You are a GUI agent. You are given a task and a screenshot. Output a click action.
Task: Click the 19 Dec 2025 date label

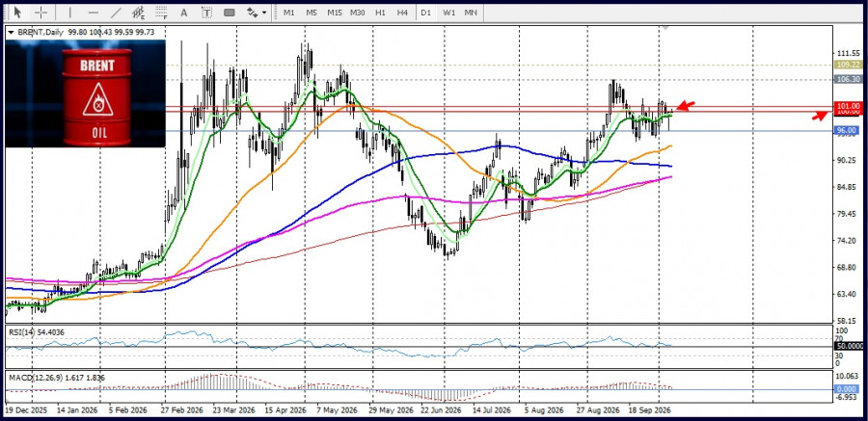[x=27, y=411]
